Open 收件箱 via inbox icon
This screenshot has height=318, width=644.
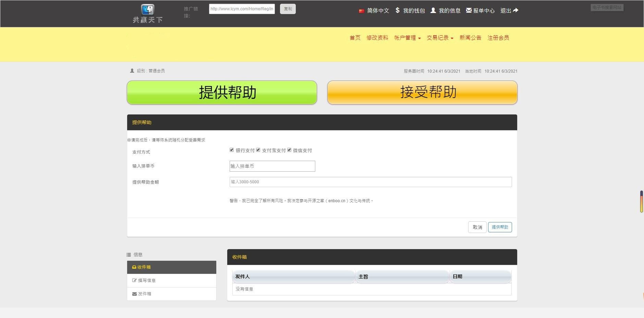(x=134, y=267)
